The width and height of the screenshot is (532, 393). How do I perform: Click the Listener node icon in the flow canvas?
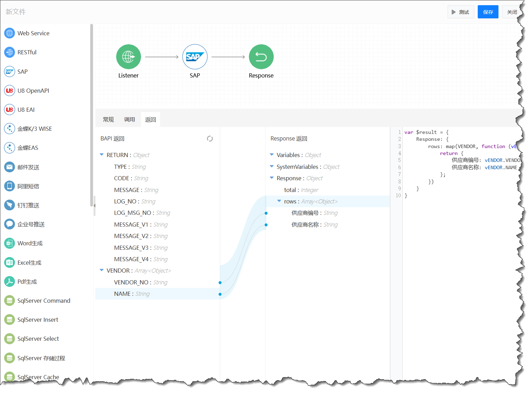pos(128,57)
